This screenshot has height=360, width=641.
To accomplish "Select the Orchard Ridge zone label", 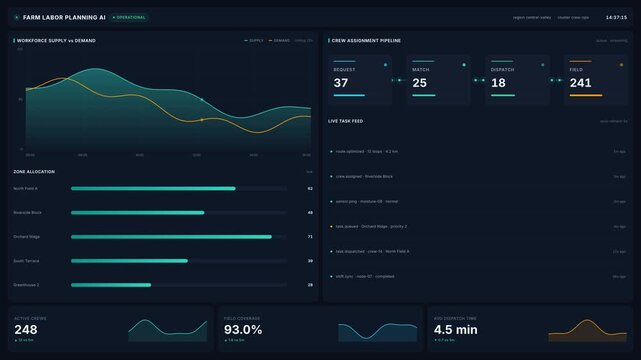I will (x=27, y=237).
